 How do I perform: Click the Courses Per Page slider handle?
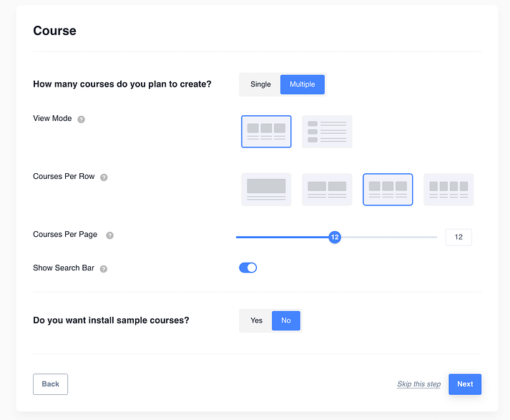pos(334,237)
